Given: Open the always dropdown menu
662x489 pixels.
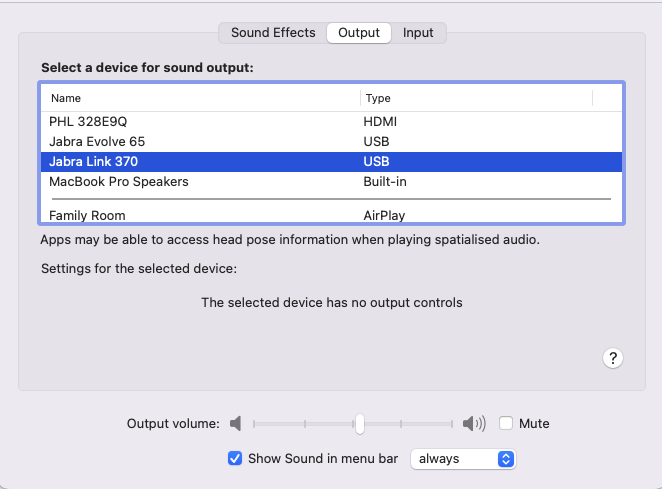Looking at the screenshot, I should click(x=463, y=459).
